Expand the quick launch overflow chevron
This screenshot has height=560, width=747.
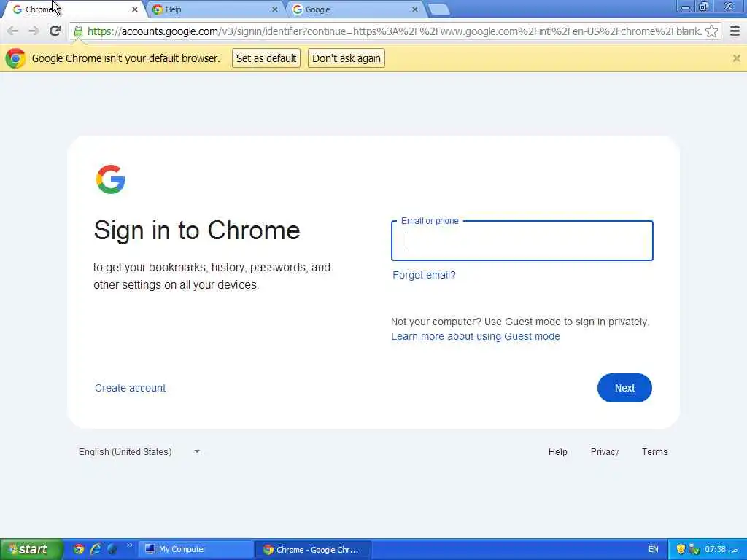[x=130, y=545]
